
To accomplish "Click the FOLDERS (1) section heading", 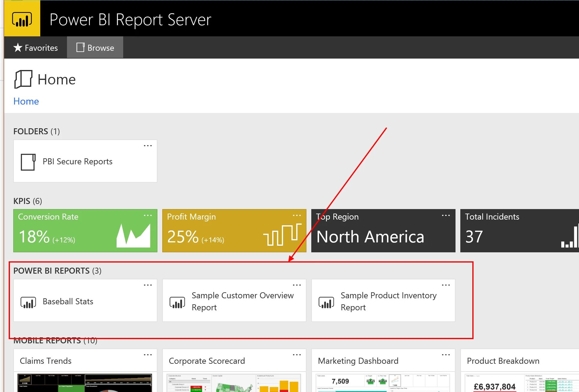I will point(37,131).
